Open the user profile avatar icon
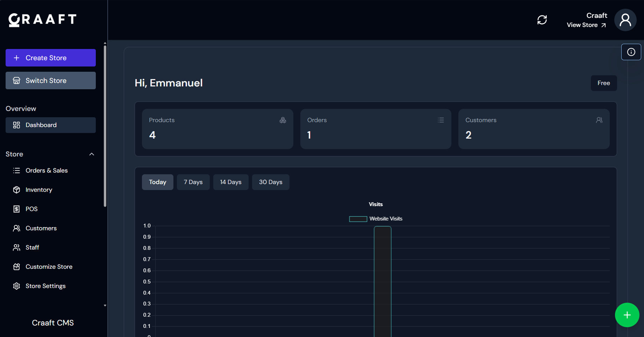Screen dimensions: 644x337 pyautogui.click(x=625, y=20)
